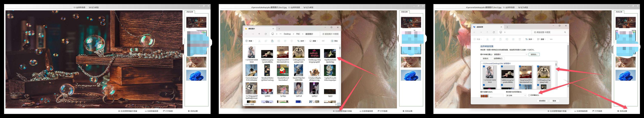Select the 历史记录 tab in the left window
644x118 pixels.
coord(190,12)
